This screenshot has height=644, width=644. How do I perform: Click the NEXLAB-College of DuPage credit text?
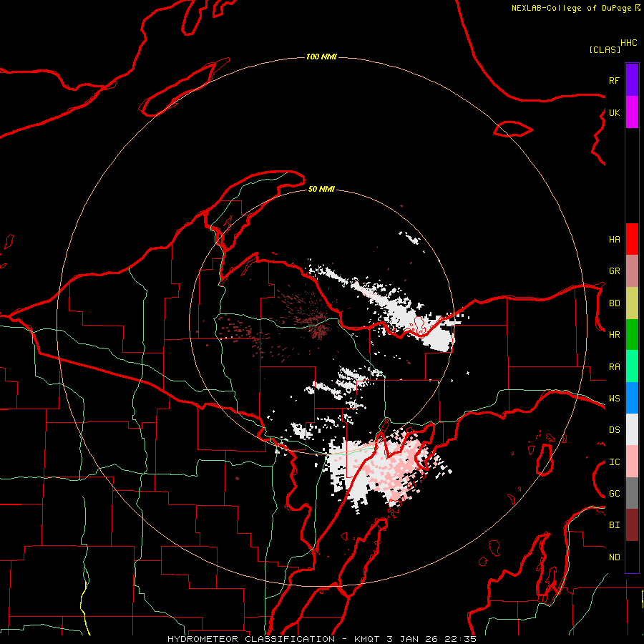[571, 8]
